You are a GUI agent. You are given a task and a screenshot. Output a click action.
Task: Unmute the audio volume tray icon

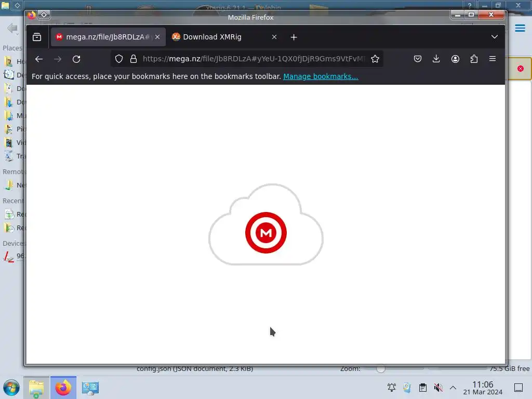(438, 388)
